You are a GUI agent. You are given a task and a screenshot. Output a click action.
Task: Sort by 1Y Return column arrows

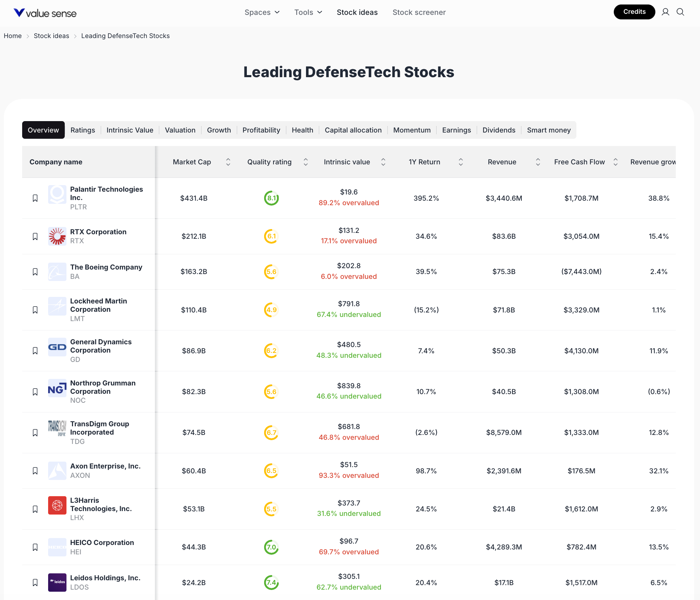tap(461, 162)
